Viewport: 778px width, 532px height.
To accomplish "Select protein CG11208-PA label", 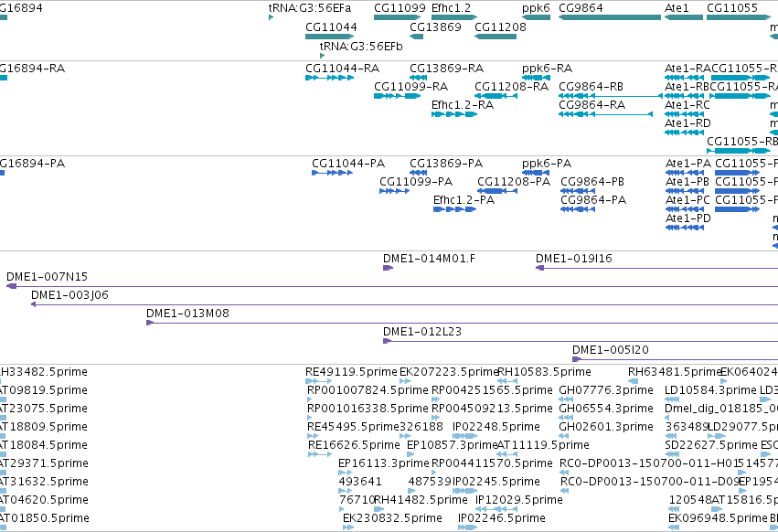I will click(x=514, y=182).
